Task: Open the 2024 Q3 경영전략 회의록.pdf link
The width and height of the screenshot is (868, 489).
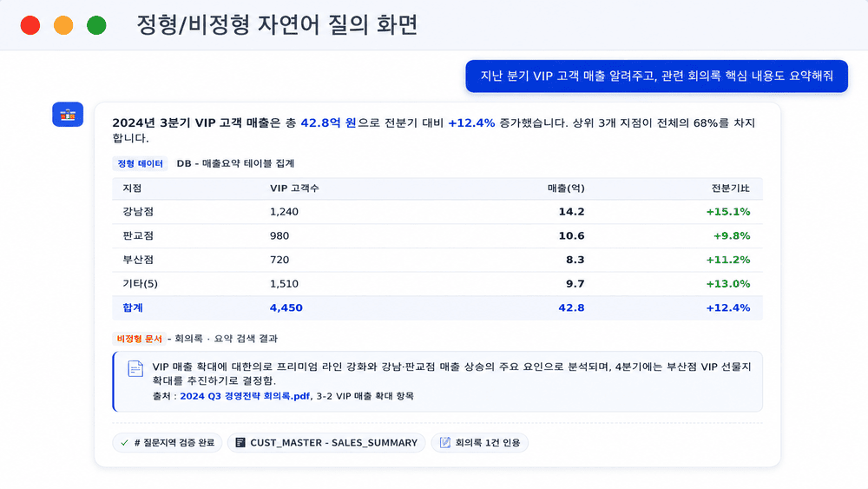Action: [245, 396]
